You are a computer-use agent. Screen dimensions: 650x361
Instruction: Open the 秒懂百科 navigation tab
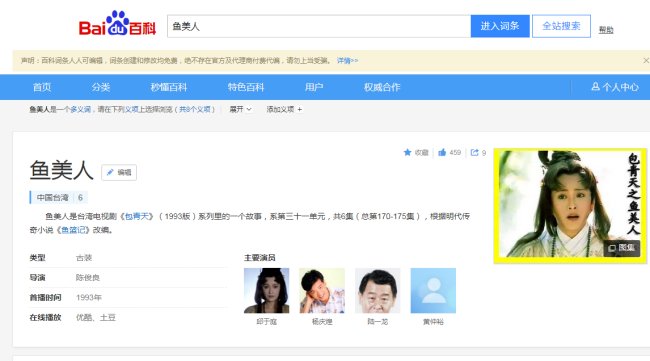(169, 87)
